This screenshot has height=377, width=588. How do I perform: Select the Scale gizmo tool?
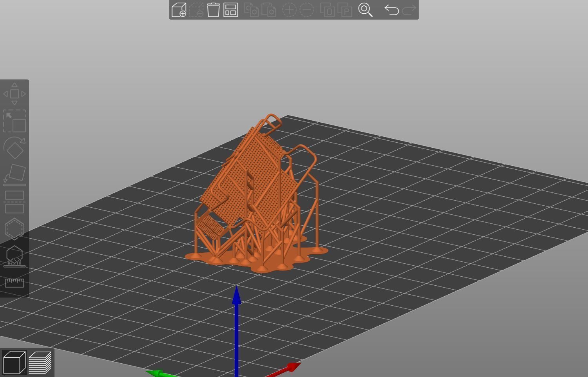click(x=15, y=121)
